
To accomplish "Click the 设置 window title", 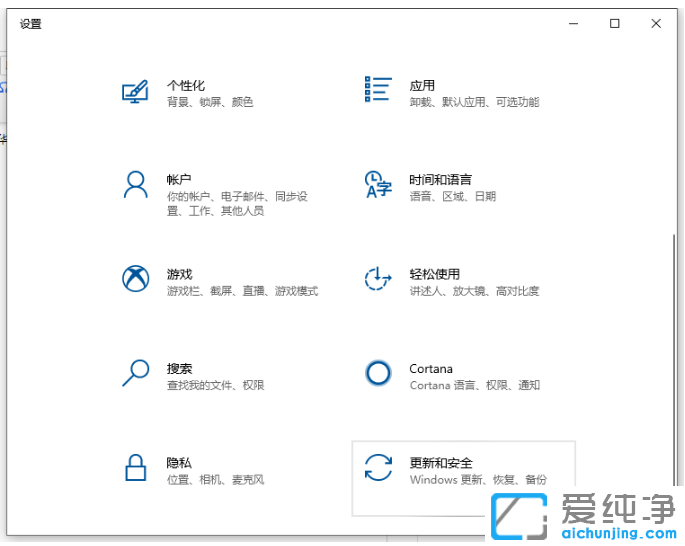I will pyautogui.click(x=31, y=24).
